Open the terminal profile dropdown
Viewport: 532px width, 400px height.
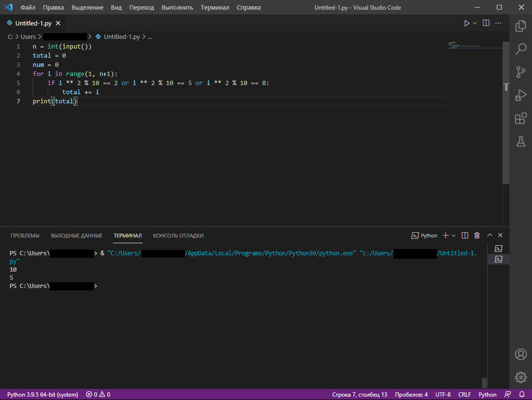click(455, 235)
